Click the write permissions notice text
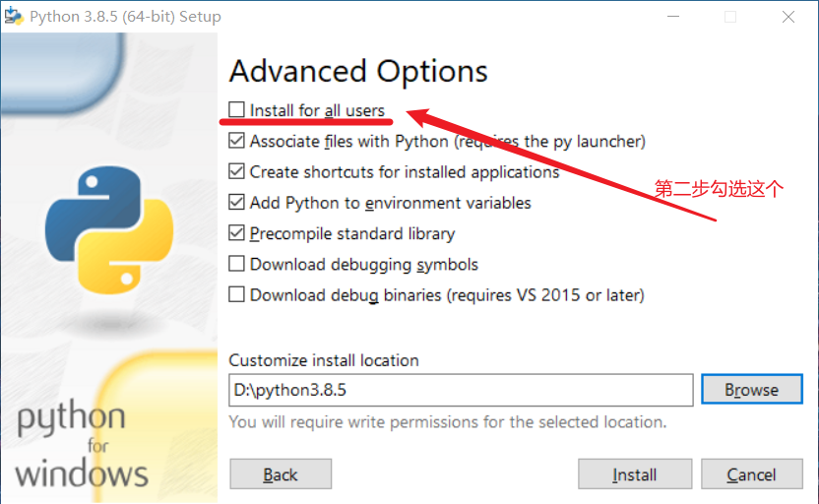Screen dimensions: 819x504 [x=448, y=422]
